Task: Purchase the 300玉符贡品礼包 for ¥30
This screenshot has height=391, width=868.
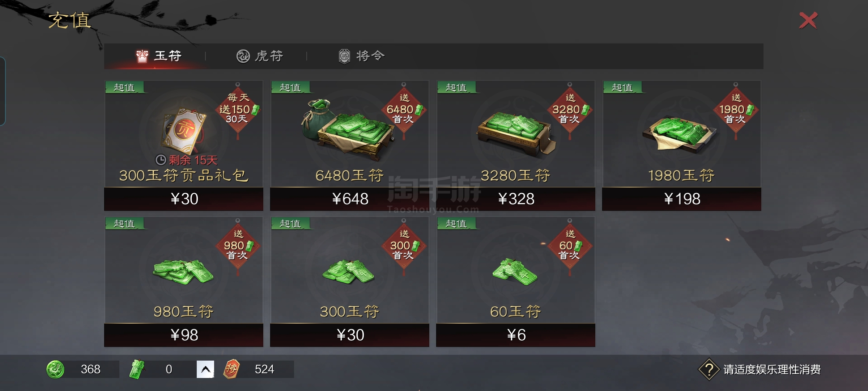Action: coord(184,199)
